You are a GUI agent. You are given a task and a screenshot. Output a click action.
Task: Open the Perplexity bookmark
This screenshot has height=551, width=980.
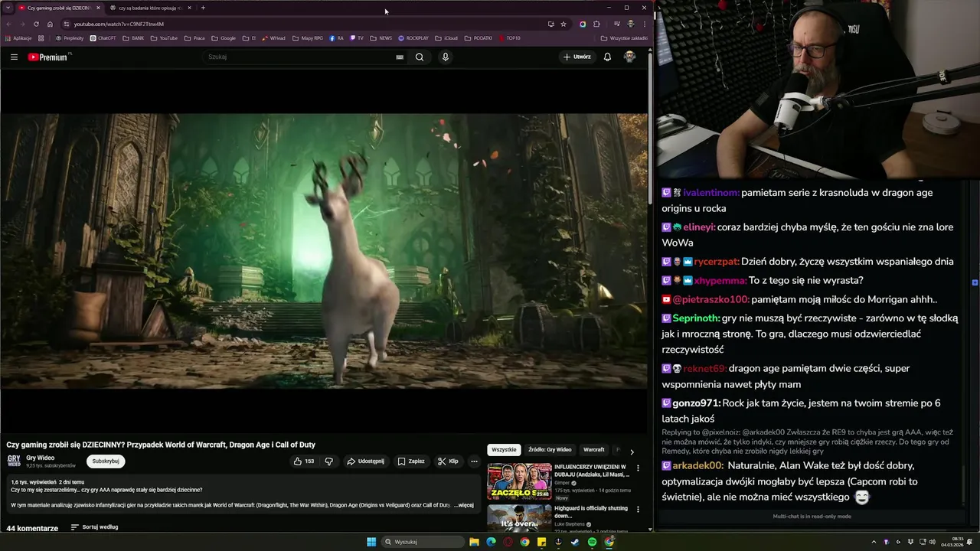(70, 37)
